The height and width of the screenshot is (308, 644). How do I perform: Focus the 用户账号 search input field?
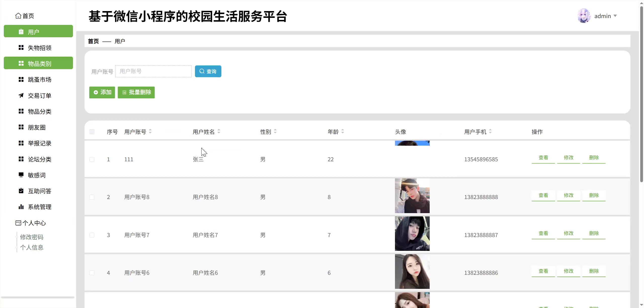tap(153, 71)
